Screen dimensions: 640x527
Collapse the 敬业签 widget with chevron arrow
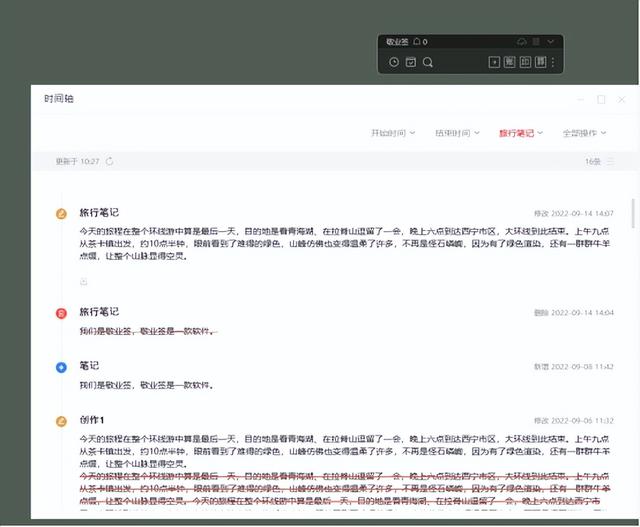pyautogui.click(x=551, y=42)
